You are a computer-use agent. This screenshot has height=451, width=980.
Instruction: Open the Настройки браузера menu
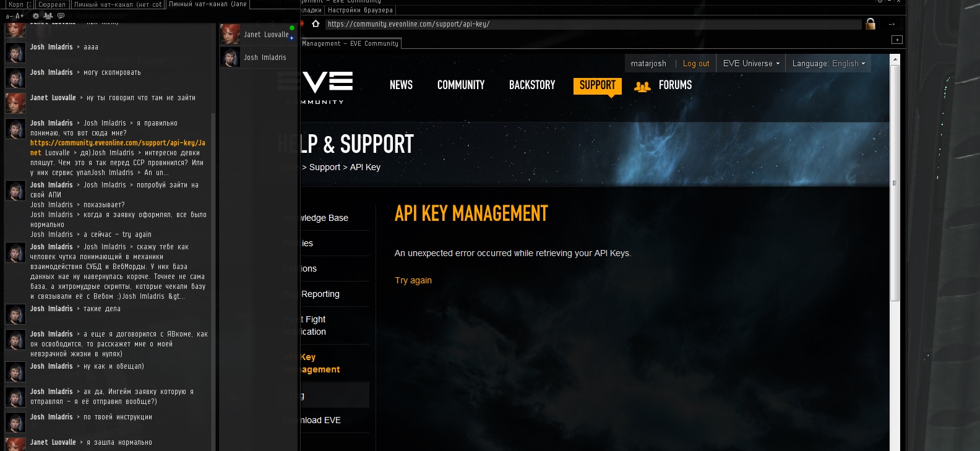click(360, 11)
